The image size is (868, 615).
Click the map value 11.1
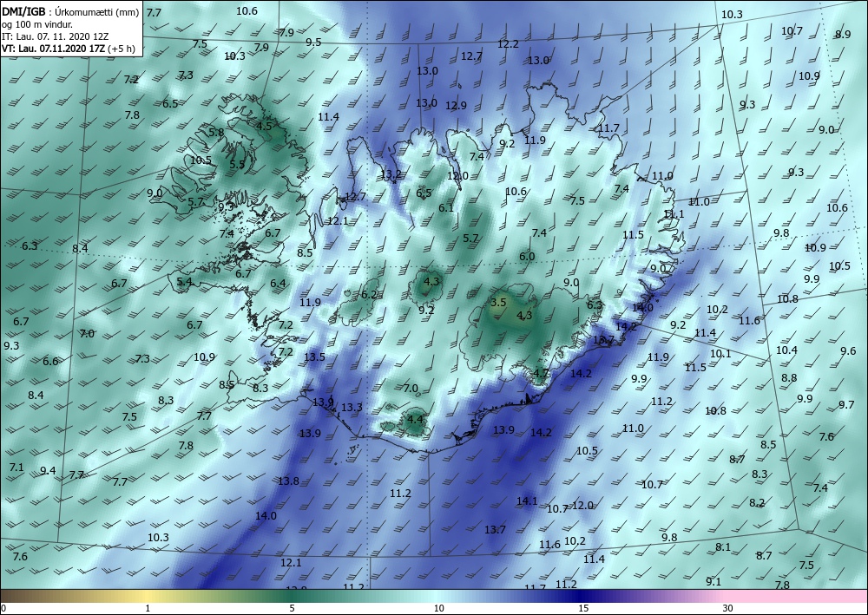pyautogui.click(x=674, y=214)
